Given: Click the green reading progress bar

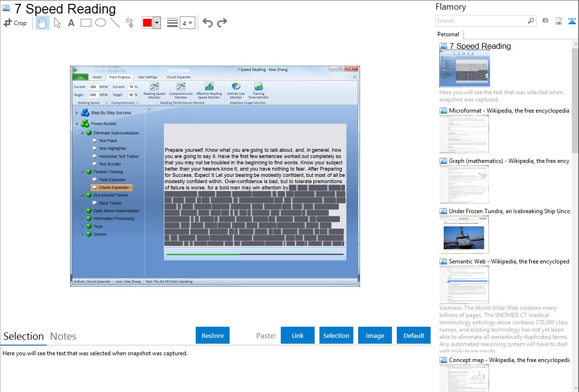Looking at the screenshot, I should [203, 254].
